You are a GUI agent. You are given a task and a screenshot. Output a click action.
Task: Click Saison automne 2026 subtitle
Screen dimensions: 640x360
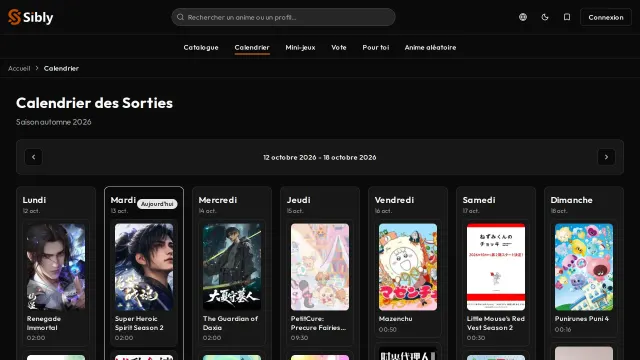click(53, 122)
